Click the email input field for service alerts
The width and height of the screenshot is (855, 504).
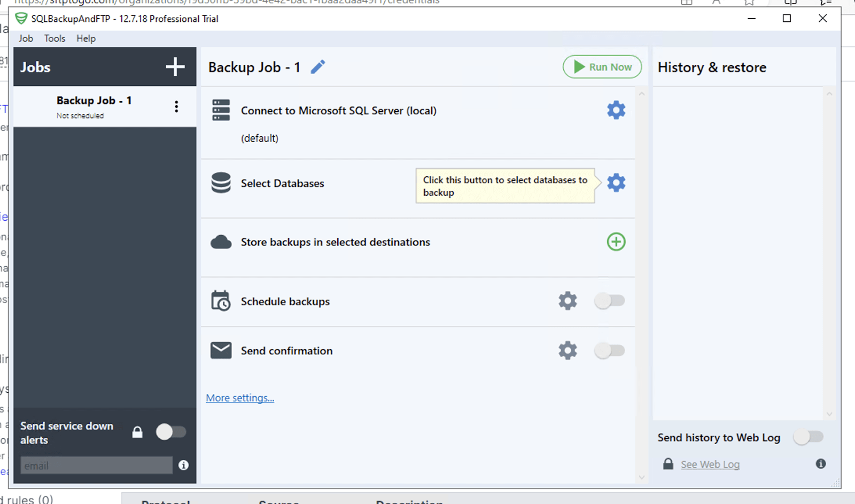point(95,464)
